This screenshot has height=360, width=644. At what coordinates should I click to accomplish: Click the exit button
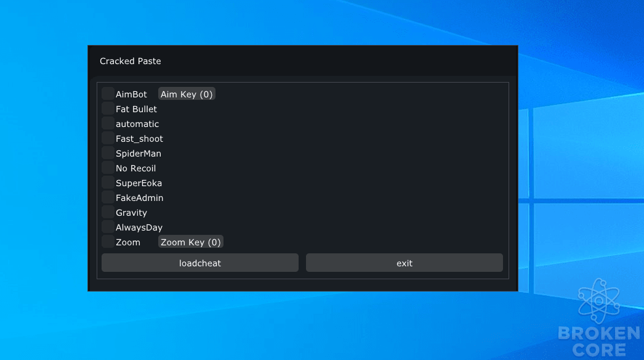click(405, 263)
